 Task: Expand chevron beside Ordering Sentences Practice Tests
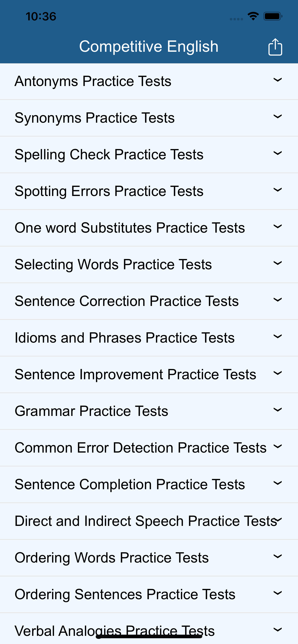(x=277, y=593)
